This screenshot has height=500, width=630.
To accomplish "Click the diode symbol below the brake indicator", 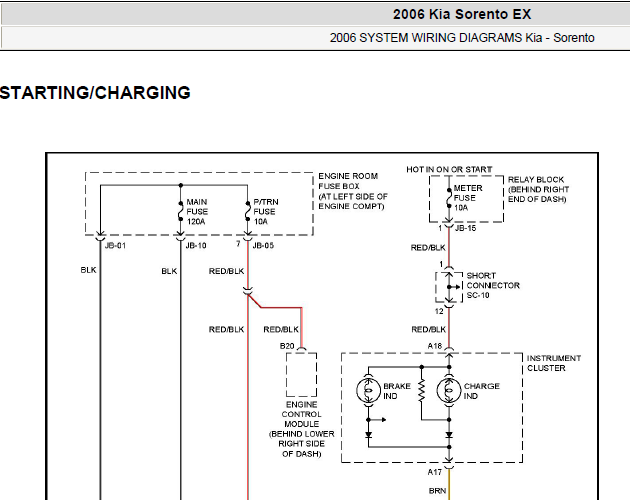I will [368, 434].
